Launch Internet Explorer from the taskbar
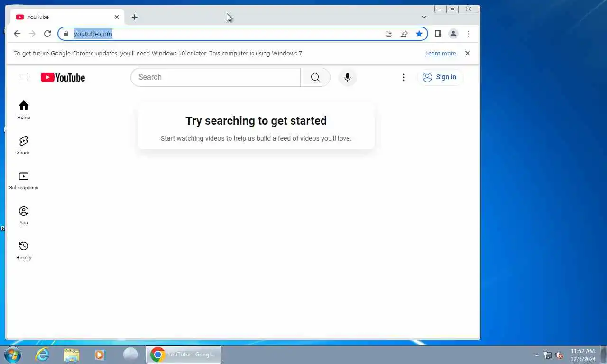Image resolution: width=607 pixels, height=364 pixels. pyautogui.click(x=43, y=355)
